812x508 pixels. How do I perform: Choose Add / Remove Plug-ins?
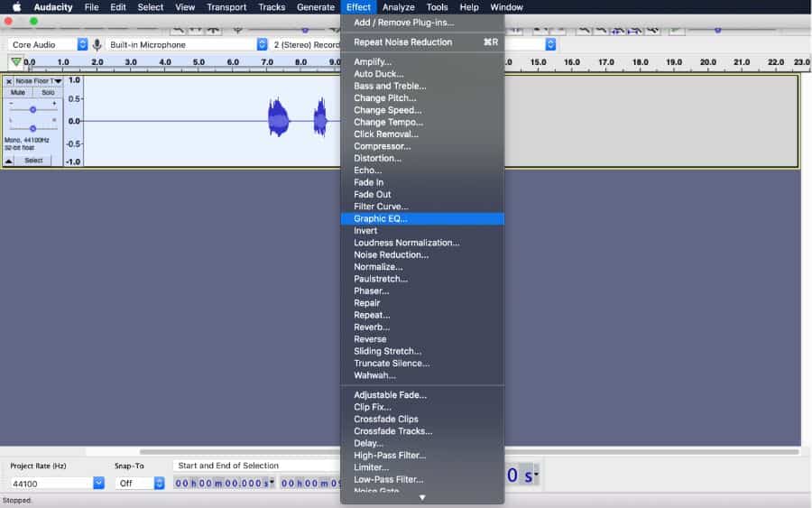422,23
